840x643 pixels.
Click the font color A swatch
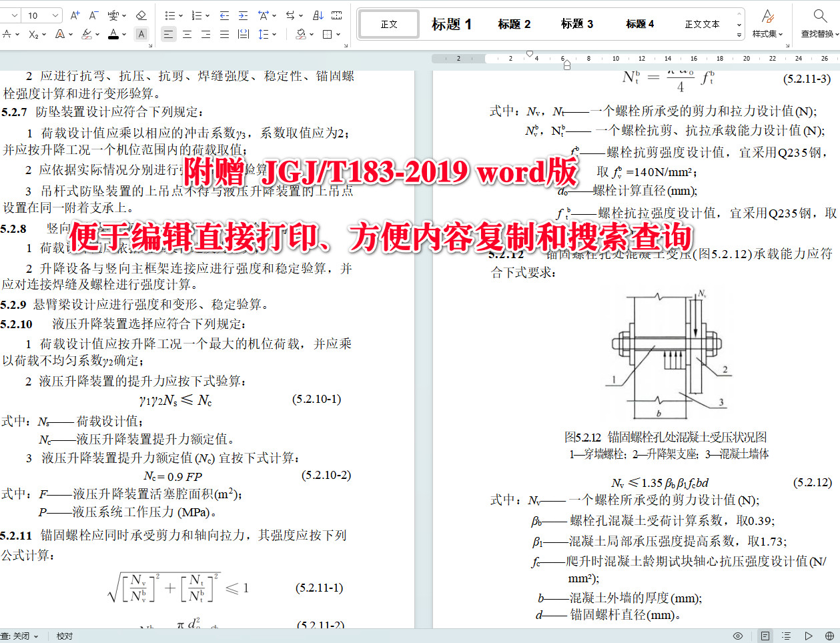(x=113, y=34)
